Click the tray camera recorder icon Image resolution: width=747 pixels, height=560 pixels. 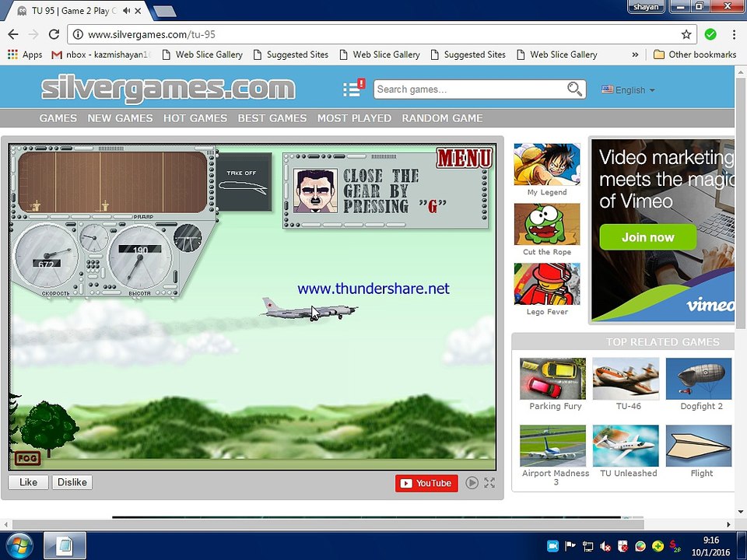pyautogui.click(x=552, y=546)
